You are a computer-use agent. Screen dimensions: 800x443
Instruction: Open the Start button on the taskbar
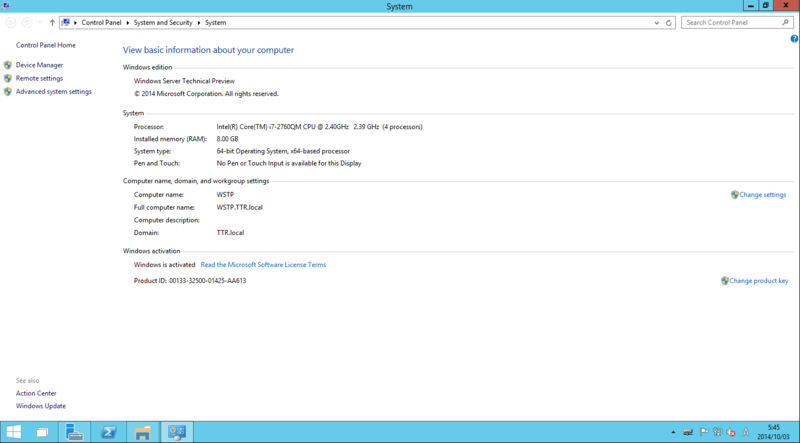(x=14, y=432)
